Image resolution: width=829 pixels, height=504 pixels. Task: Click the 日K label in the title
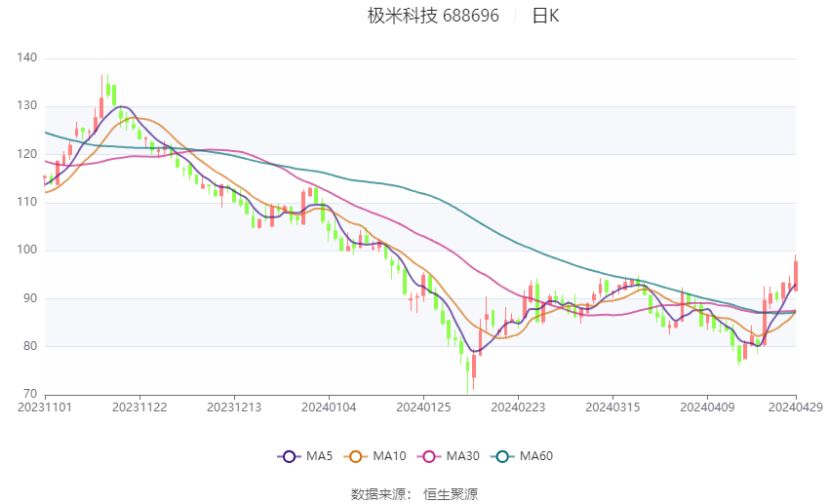click(545, 16)
